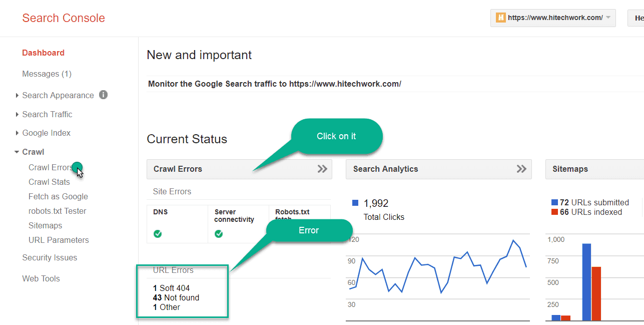This screenshot has width=644, height=325.
Task: Open the 43 Not found errors
Action: coord(176,297)
